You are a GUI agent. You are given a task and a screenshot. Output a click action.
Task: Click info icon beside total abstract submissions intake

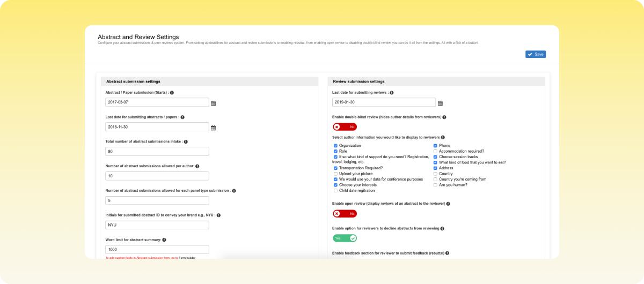(186, 141)
